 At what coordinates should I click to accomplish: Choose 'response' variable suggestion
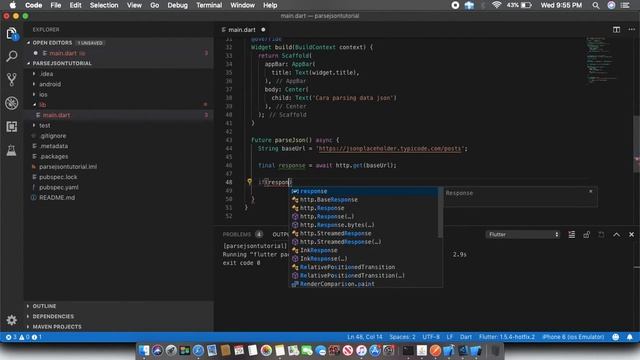point(364,191)
